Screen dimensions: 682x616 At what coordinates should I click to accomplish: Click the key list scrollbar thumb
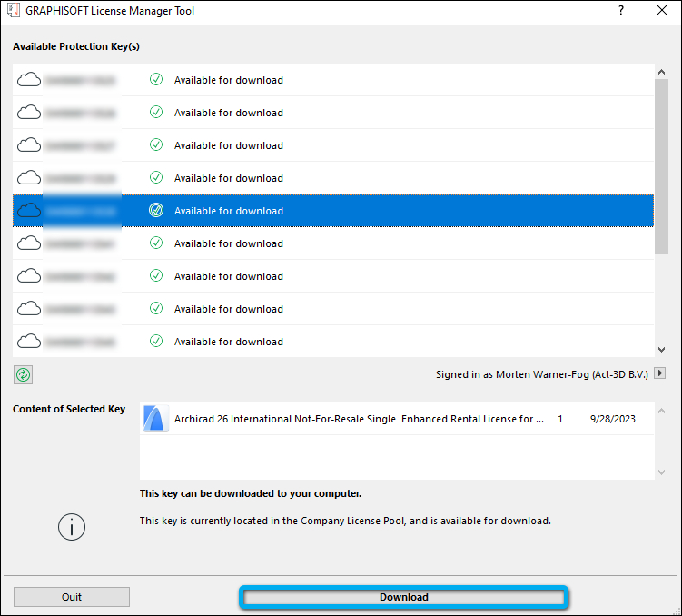click(x=661, y=166)
